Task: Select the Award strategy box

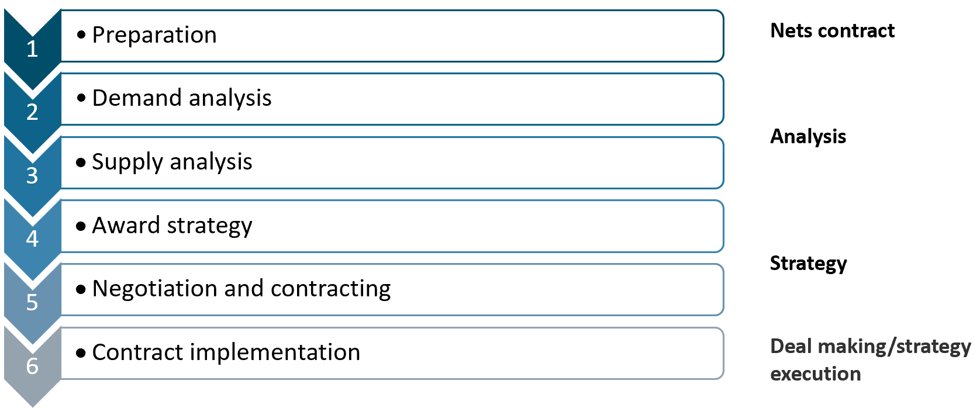Action: pos(392,226)
